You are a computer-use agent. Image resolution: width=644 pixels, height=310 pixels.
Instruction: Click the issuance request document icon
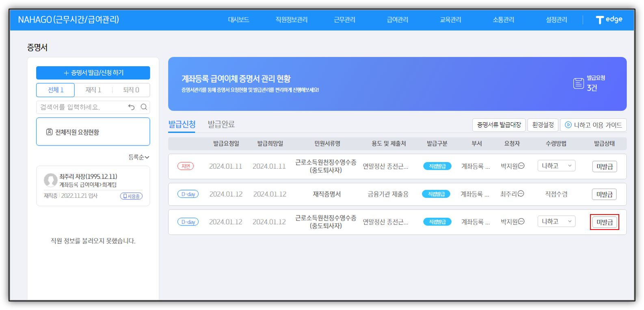tap(578, 83)
